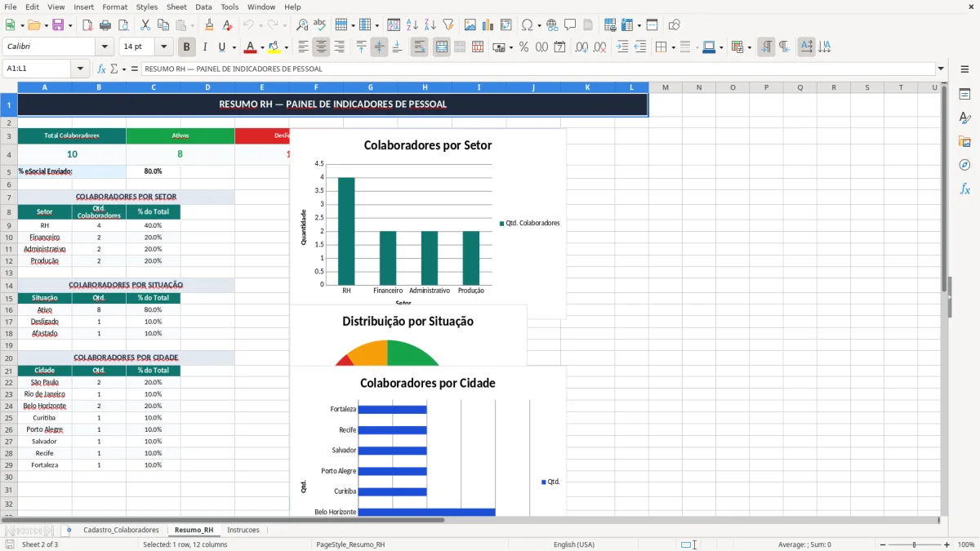This screenshot has height=551, width=980.
Task: Insert hyperlink icon
Action: pyautogui.click(x=552, y=25)
